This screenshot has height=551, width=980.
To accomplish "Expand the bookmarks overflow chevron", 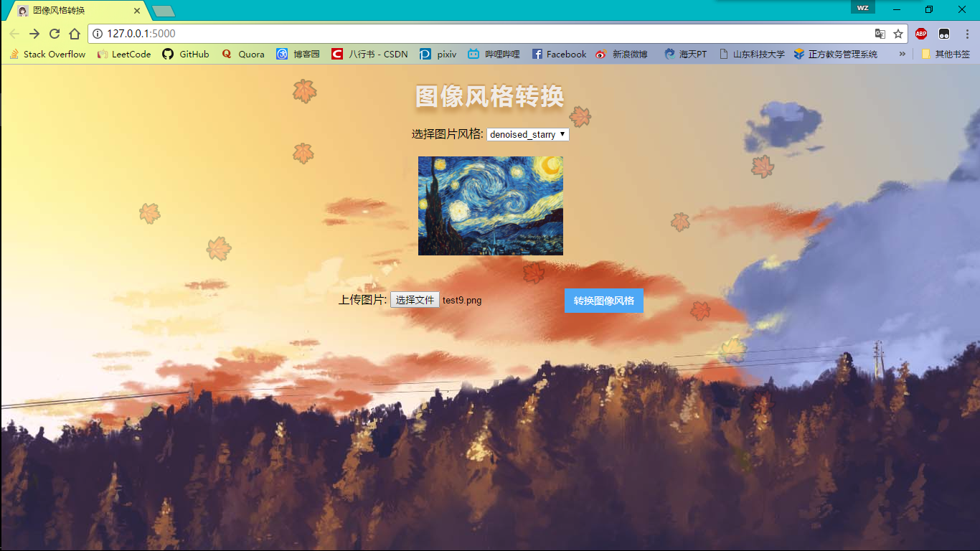I will tap(903, 54).
